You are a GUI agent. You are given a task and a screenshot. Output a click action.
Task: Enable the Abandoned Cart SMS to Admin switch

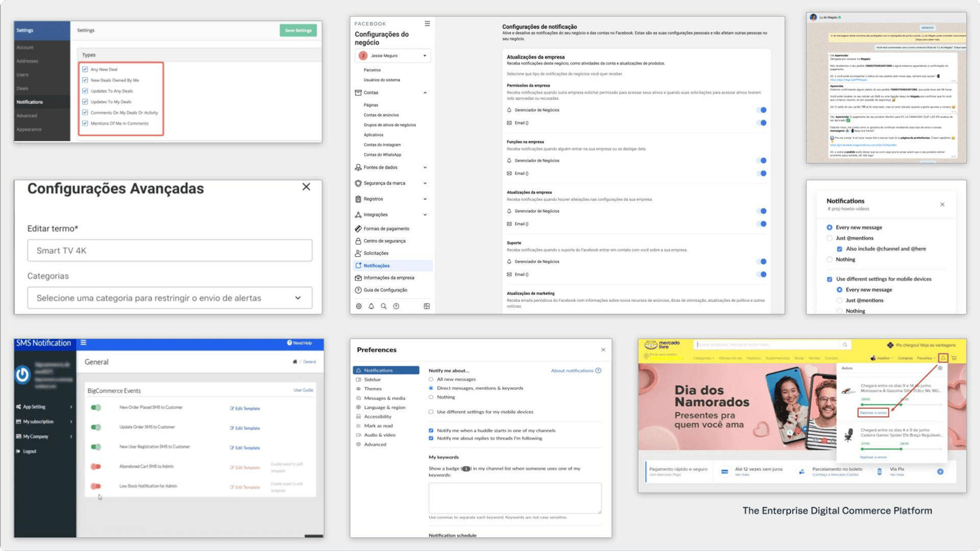(96, 466)
